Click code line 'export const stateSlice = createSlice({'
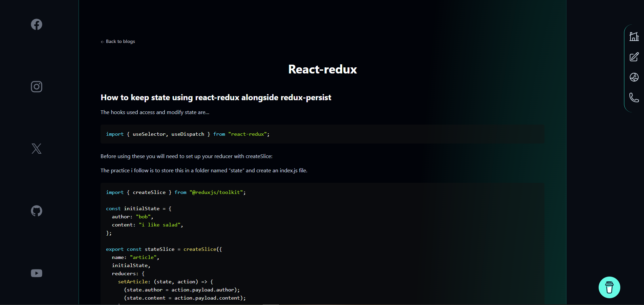Image resolution: width=644 pixels, height=305 pixels. pyautogui.click(x=164, y=249)
